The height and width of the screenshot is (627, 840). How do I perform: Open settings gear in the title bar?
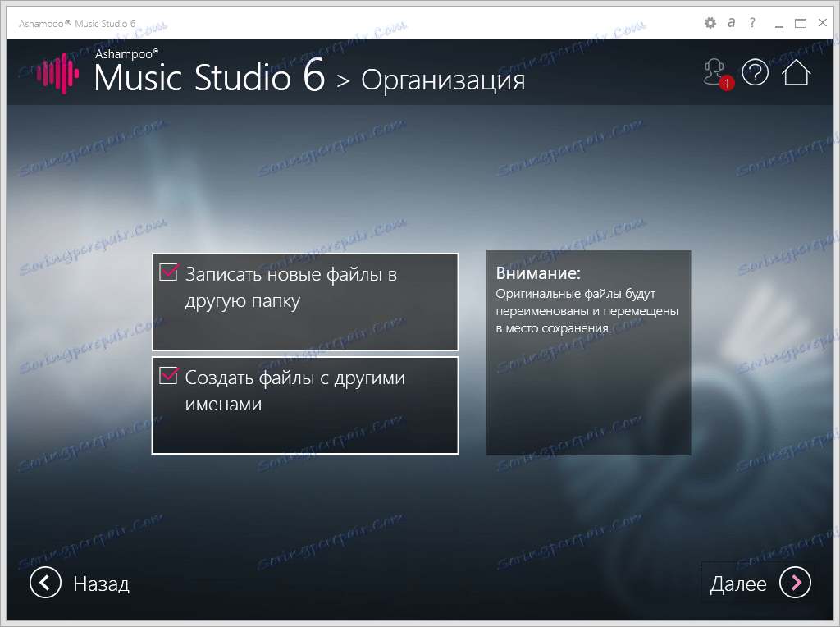click(710, 23)
